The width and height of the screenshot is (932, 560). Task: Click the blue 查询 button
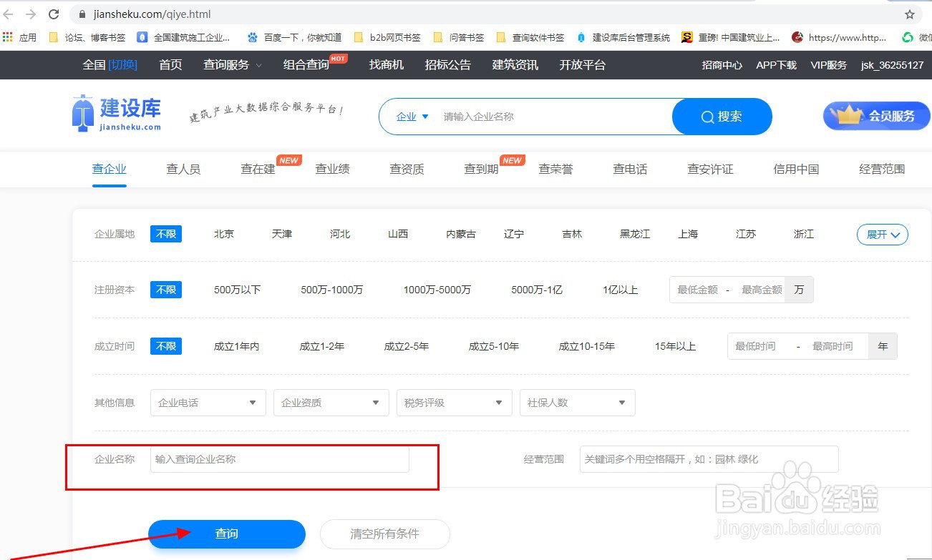coord(227,534)
